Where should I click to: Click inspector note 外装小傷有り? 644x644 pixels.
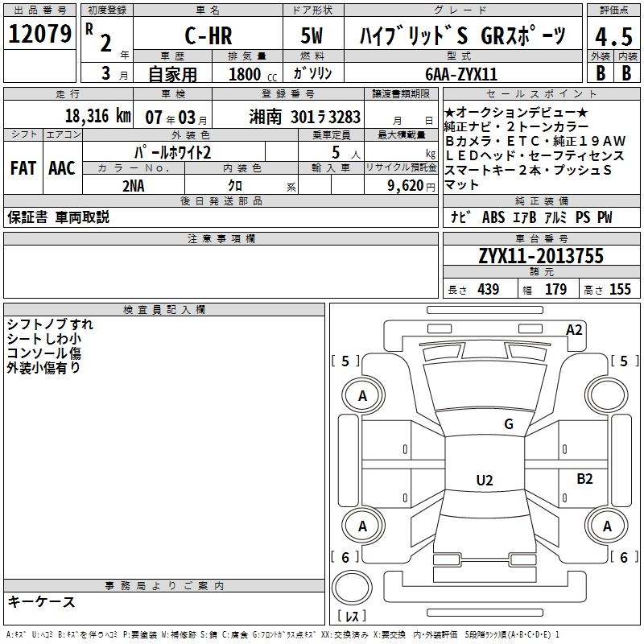pos(44,368)
